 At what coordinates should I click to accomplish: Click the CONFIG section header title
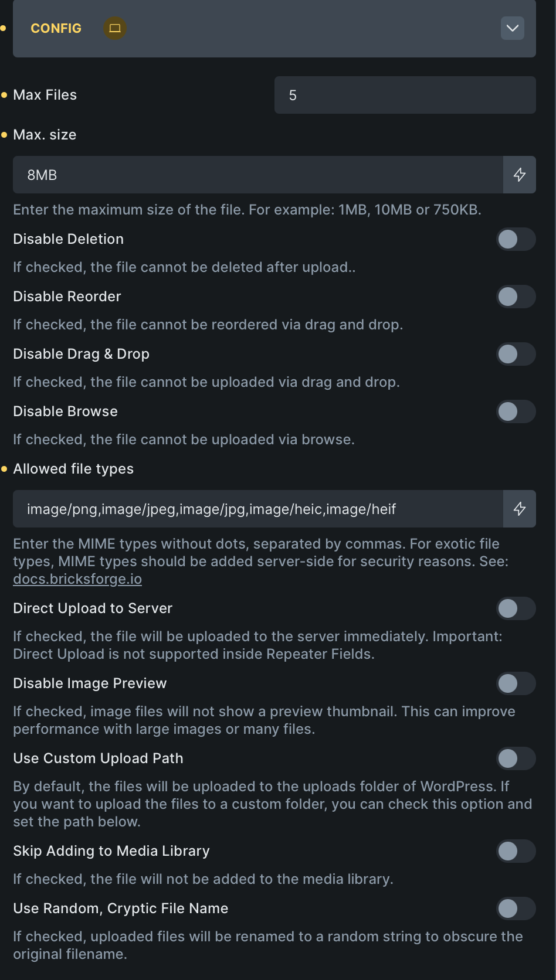56,28
